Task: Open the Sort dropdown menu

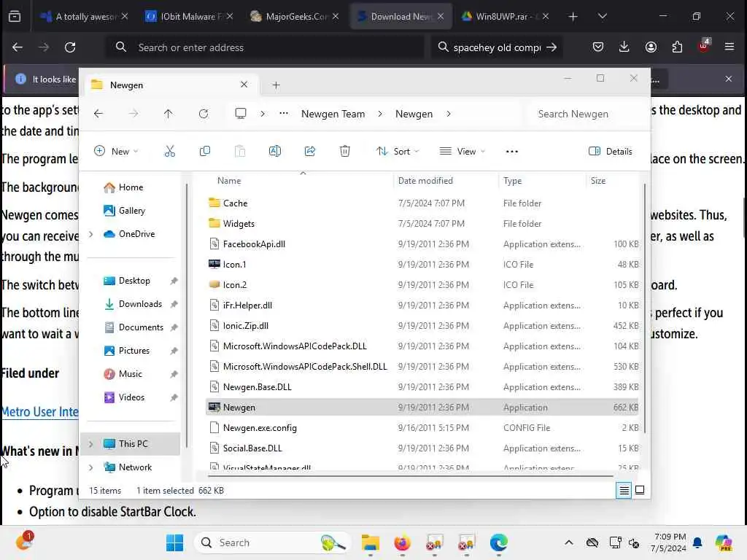Action: click(x=398, y=152)
